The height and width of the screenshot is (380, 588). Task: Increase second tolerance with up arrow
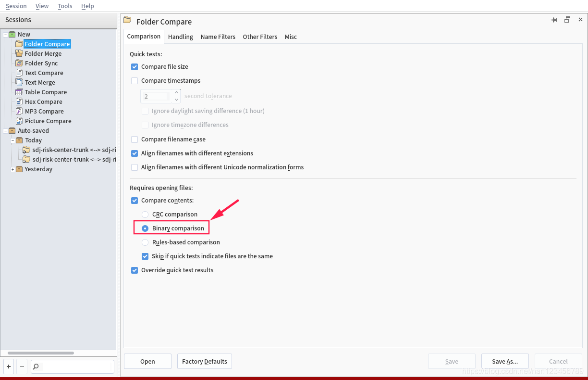177,92
